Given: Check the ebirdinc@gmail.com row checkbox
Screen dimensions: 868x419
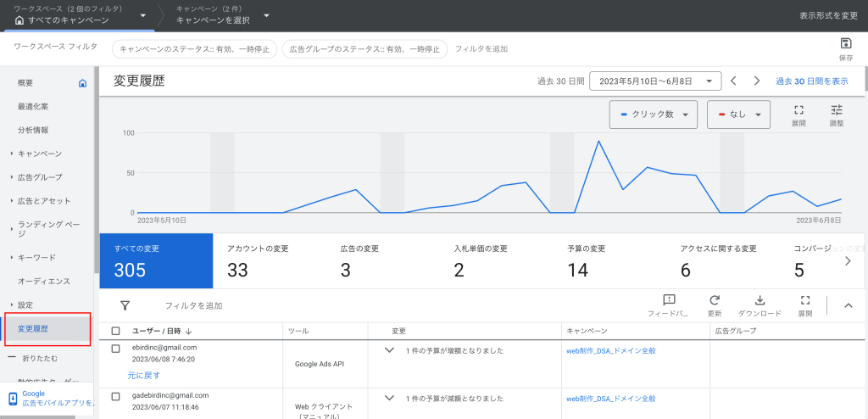Looking at the screenshot, I should tap(115, 349).
